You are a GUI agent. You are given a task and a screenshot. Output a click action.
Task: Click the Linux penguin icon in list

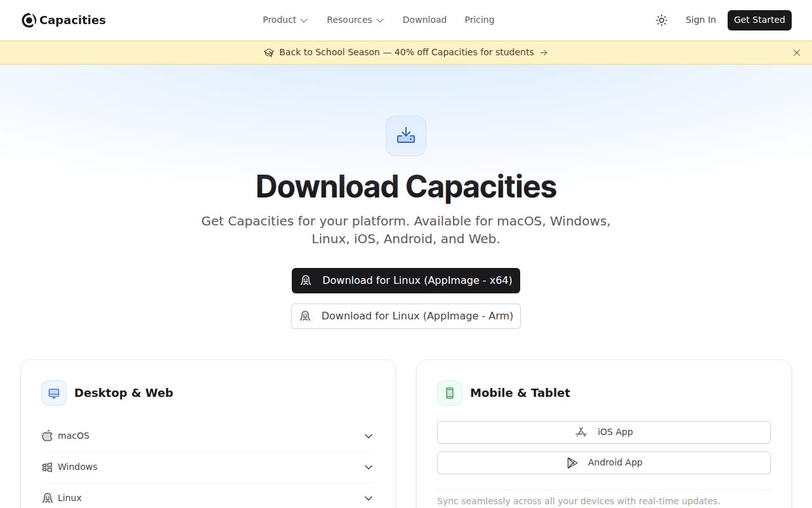[x=47, y=498]
